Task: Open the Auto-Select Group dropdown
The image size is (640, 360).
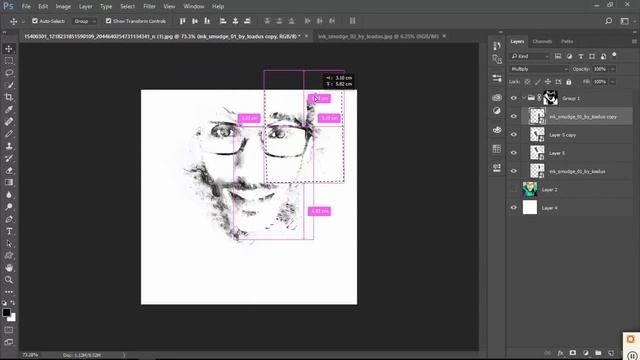Action: point(84,21)
